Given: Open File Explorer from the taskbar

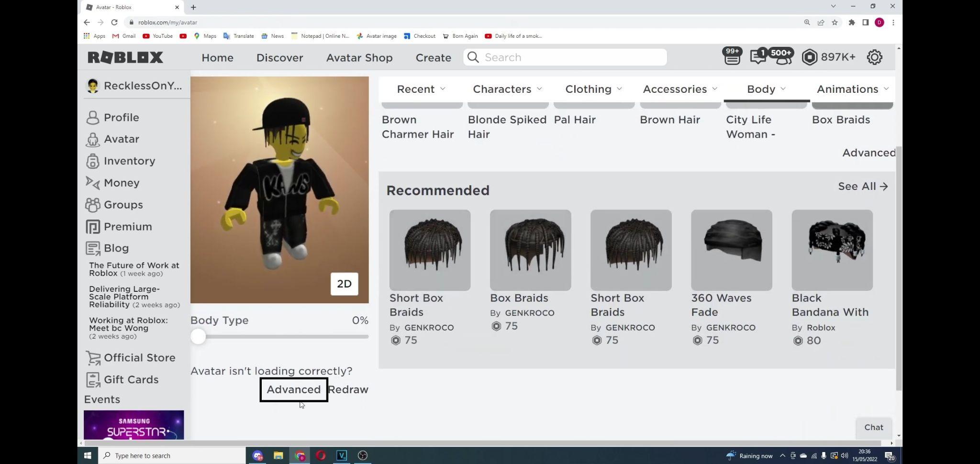Looking at the screenshot, I should [278, 455].
